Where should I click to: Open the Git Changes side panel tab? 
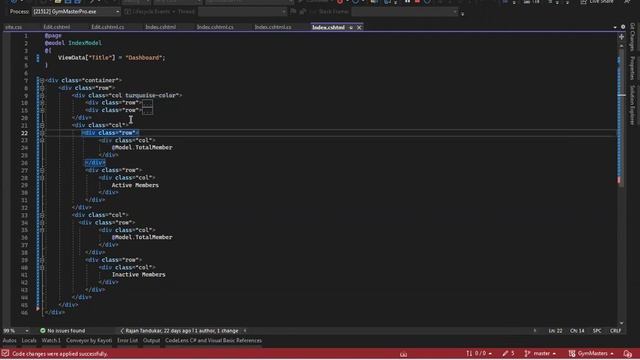[632, 37]
